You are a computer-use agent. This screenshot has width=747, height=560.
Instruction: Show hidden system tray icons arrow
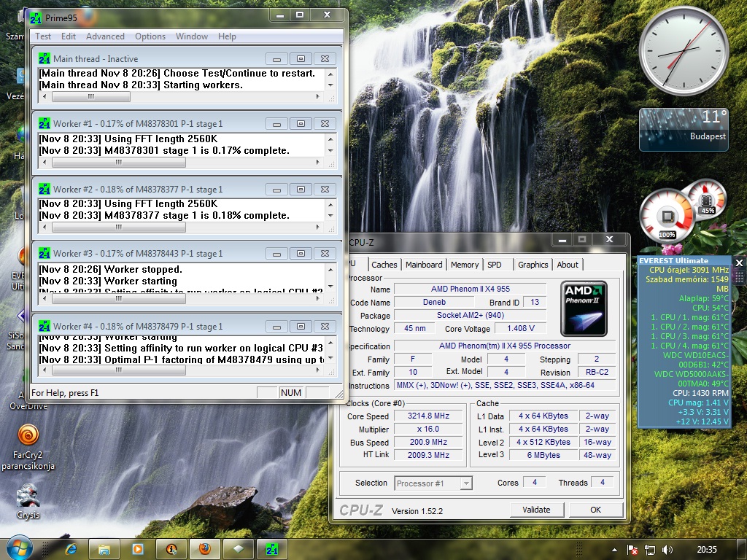coord(614,550)
